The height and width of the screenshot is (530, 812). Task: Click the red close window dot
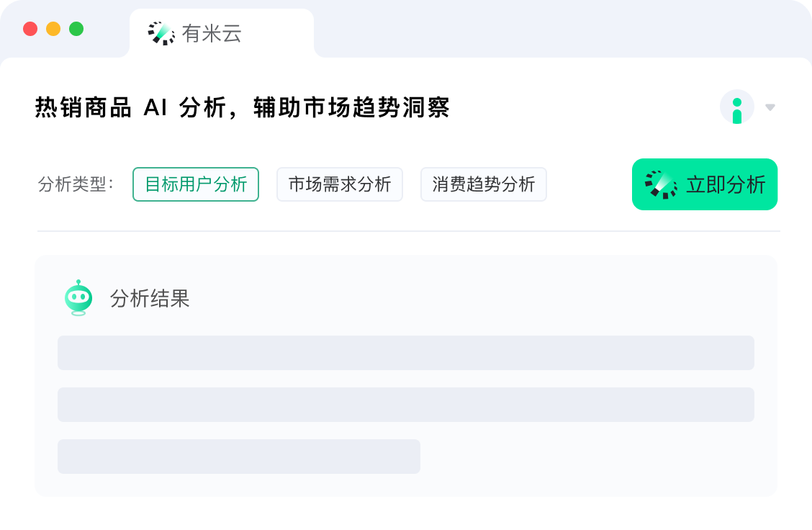pyautogui.click(x=30, y=29)
